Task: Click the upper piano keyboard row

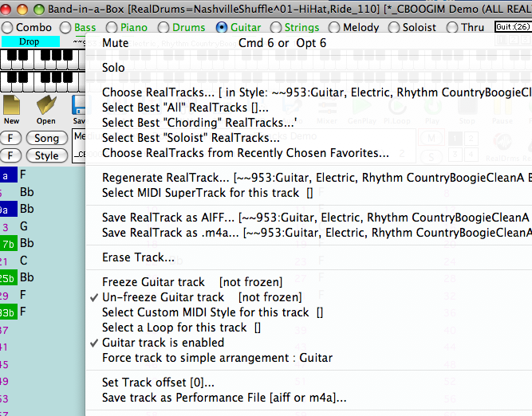Action: (x=43, y=59)
